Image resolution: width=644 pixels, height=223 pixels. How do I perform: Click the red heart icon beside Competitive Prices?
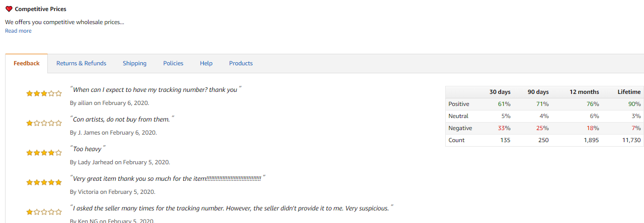click(9, 9)
